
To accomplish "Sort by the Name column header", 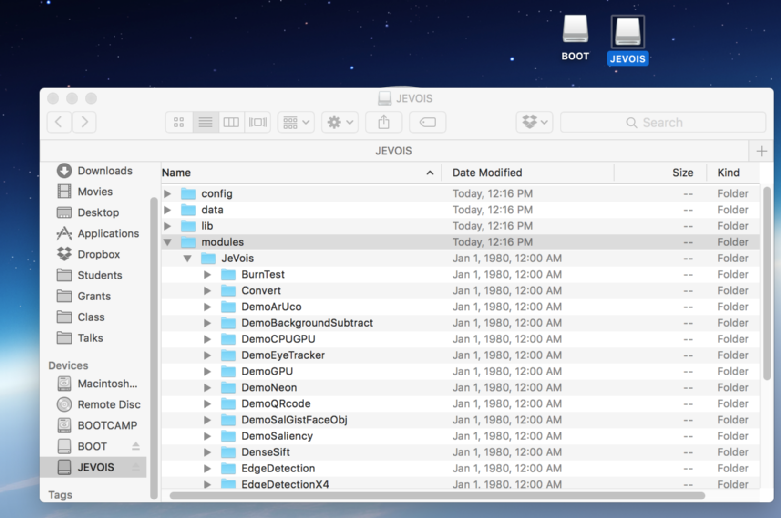I will click(x=301, y=173).
